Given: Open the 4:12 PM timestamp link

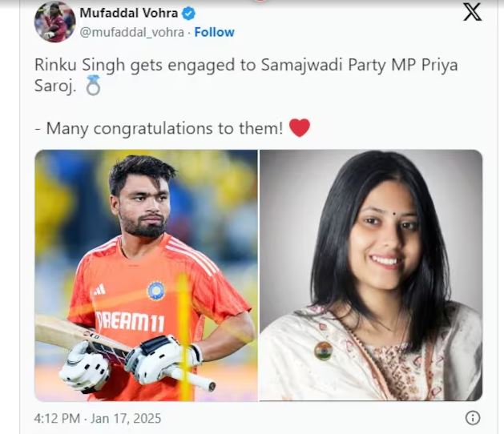Looking at the screenshot, I should click(57, 419).
